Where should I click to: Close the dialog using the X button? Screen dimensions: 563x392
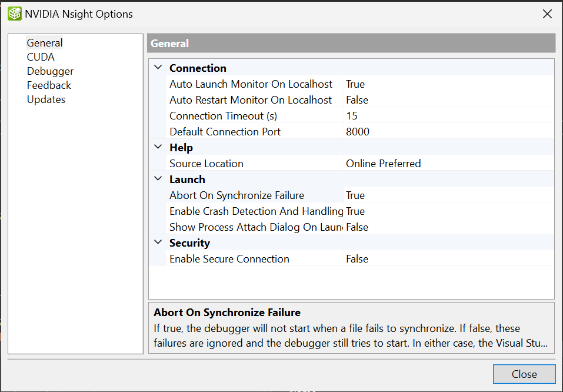click(547, 14)
